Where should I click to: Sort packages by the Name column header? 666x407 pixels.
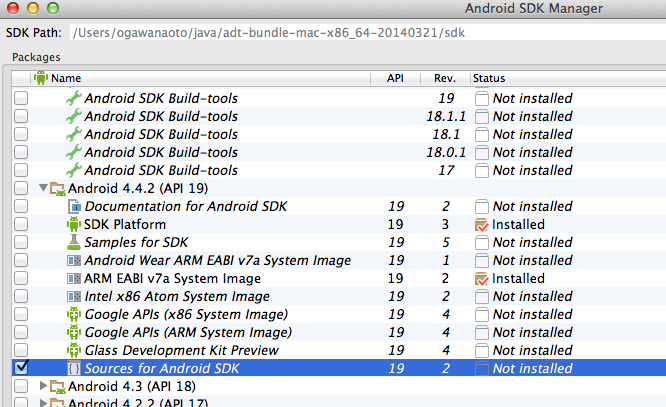coord(201,78)
